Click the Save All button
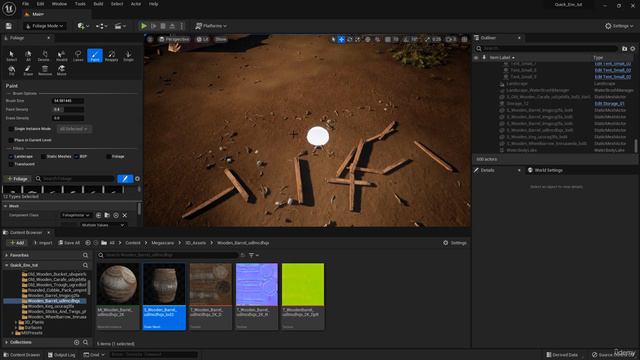Screen dimensions: 640x360 pyautogui.click(x=69, y=243)
